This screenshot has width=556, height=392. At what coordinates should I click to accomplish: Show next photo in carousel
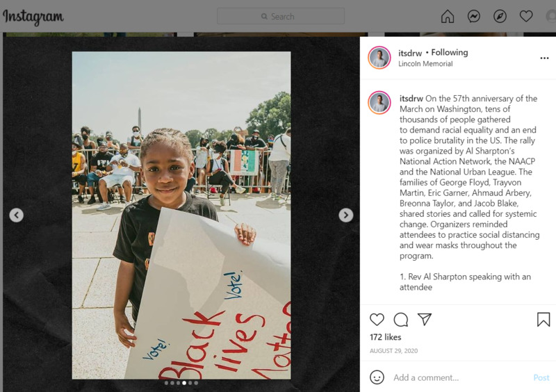click(x=345, y=215)
